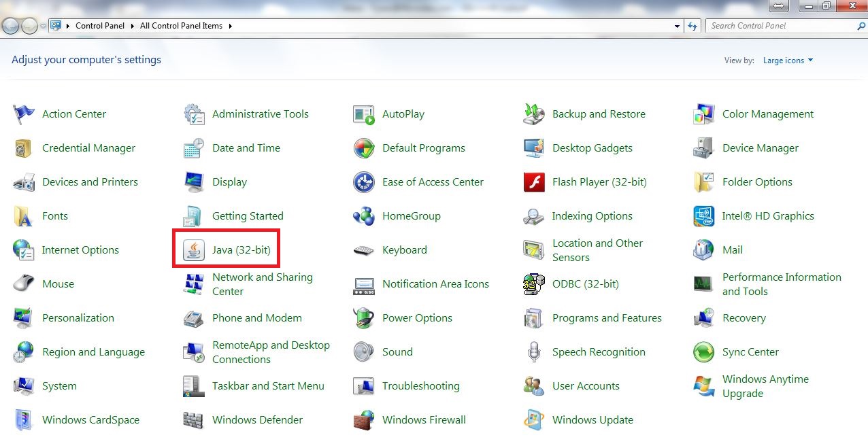Launch Windows Defender
This screenshot has width=868, height=448.
pos(257,420)
